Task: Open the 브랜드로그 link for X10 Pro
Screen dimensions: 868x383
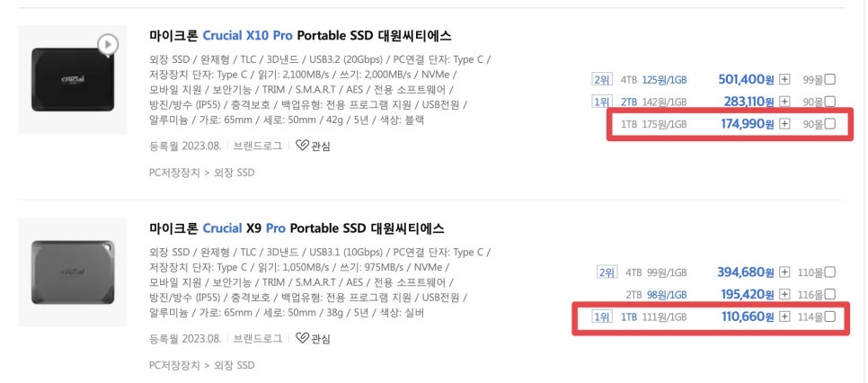Action: click(x=257, y=146)
